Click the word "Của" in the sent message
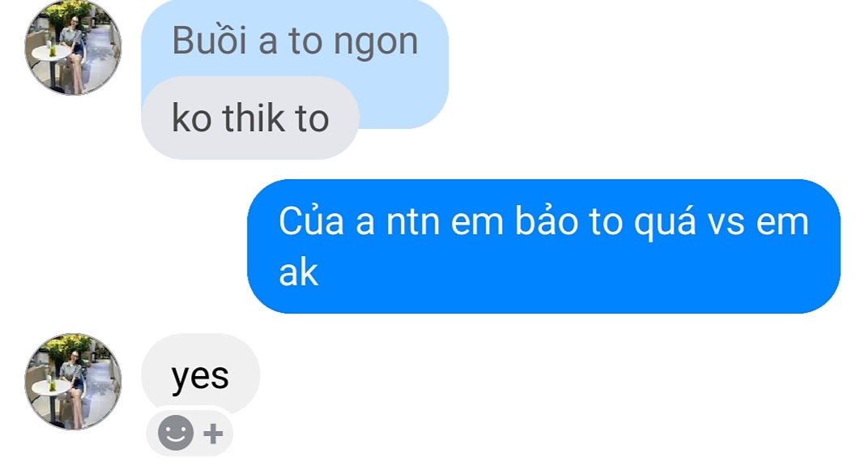 tap(311, 221)
